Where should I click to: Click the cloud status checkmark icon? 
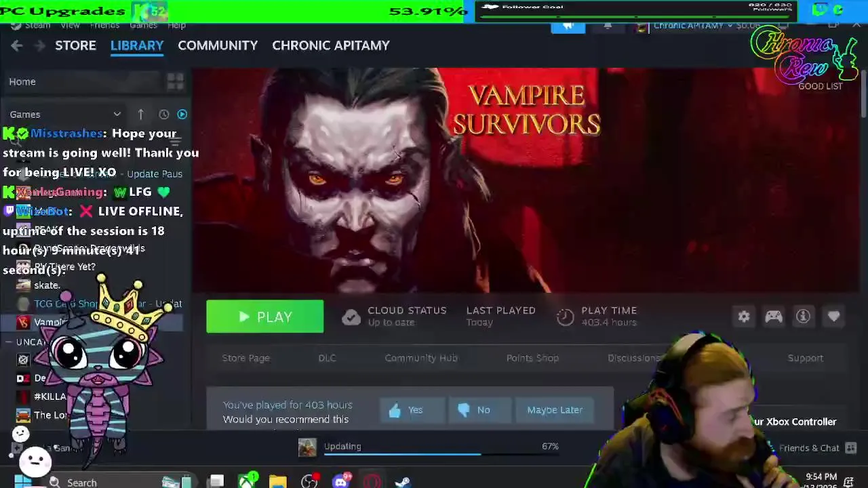[x=351, y=317]
